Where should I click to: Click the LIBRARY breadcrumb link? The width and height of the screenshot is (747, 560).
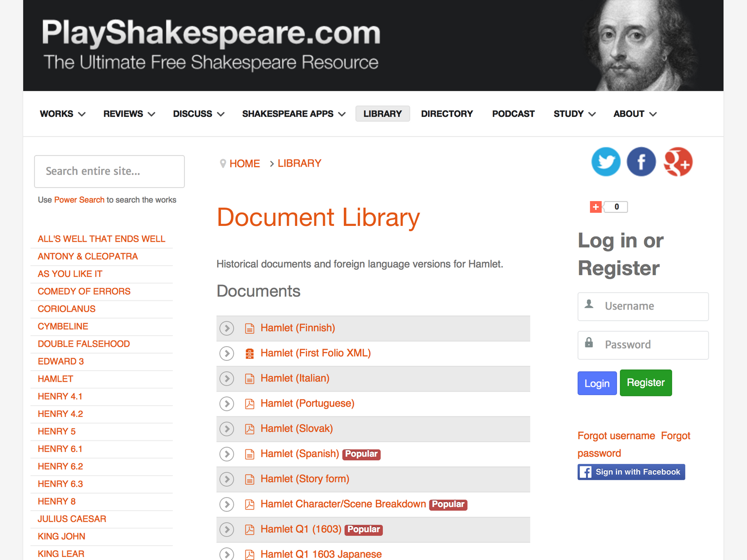tap(299, 164)
